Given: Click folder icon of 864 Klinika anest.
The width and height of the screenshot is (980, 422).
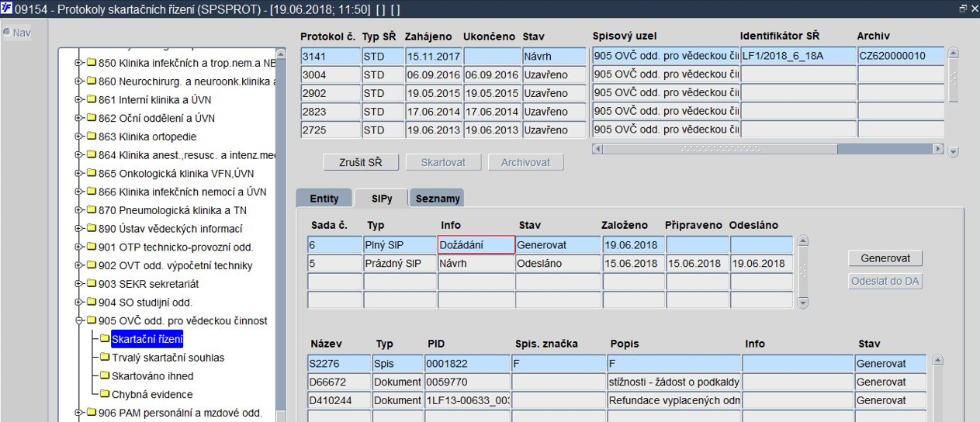Looking at the screenshot, I should point(91,155).
